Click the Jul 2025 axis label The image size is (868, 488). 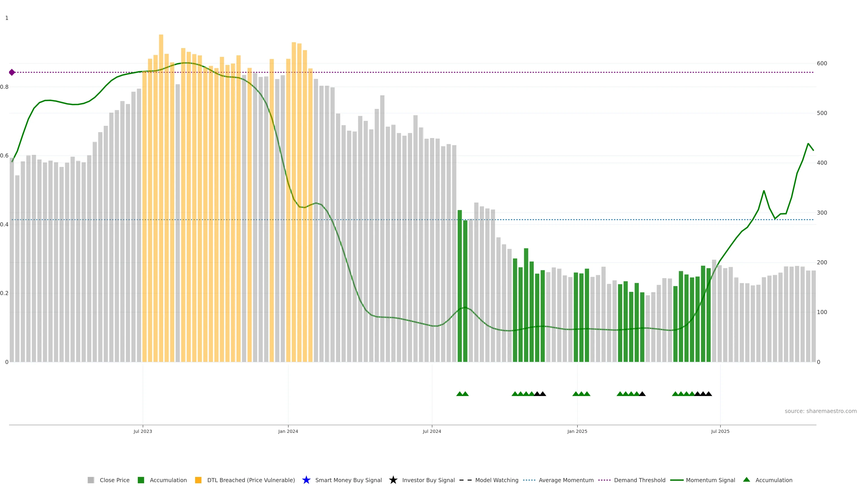point(720,431)
